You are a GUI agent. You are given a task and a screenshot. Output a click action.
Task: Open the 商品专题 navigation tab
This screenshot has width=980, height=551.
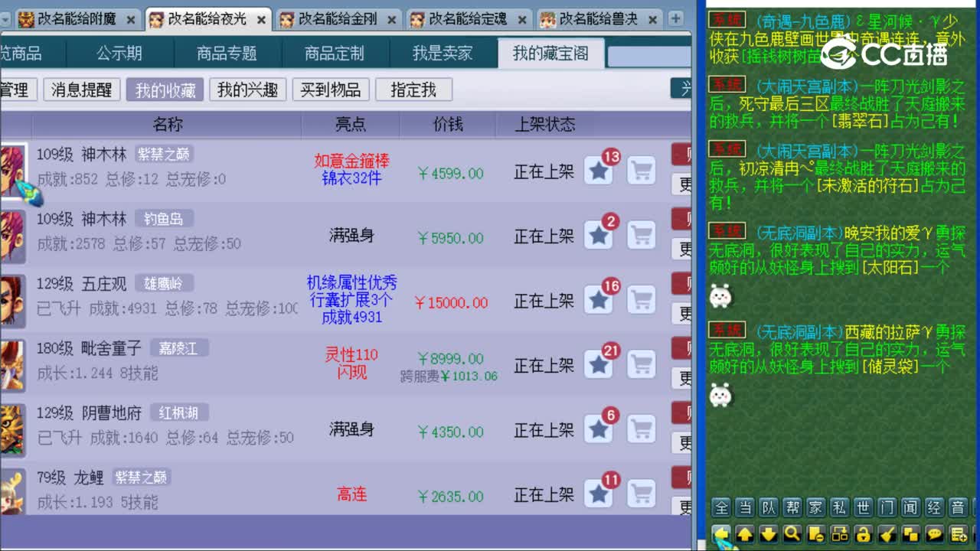click(227, 53)
